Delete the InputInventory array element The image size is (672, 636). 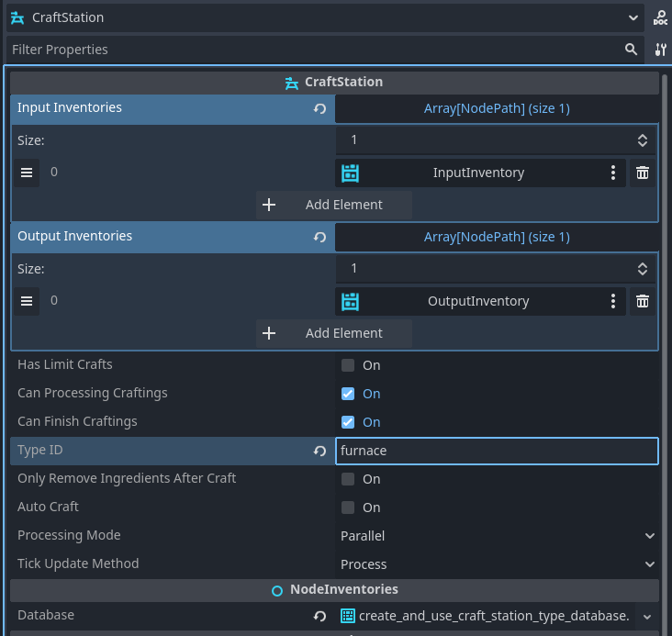642,173
